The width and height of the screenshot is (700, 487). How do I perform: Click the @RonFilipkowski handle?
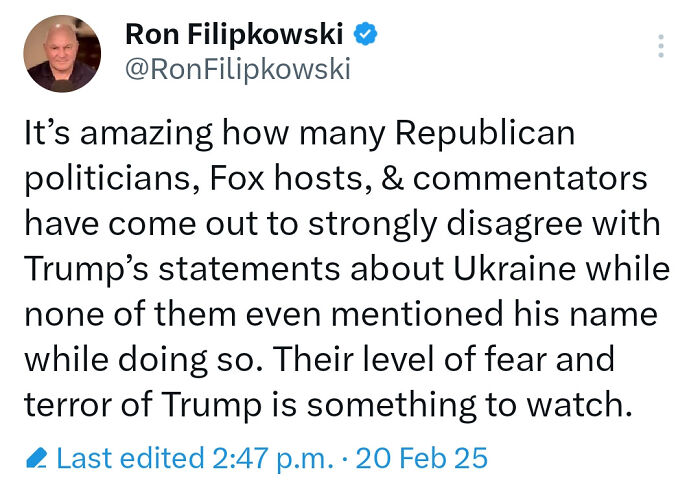coord(238,70)
